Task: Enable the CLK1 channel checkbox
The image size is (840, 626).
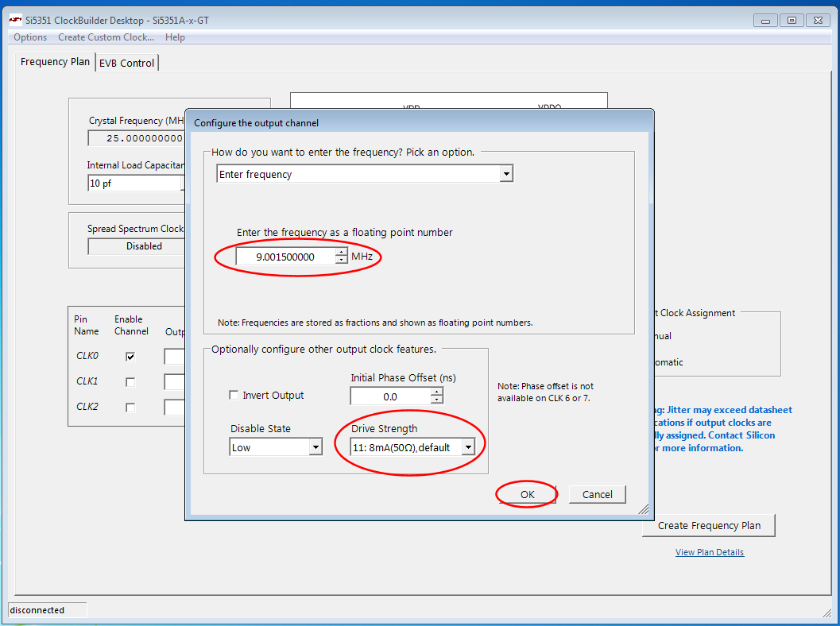Action: pos(130,382)
